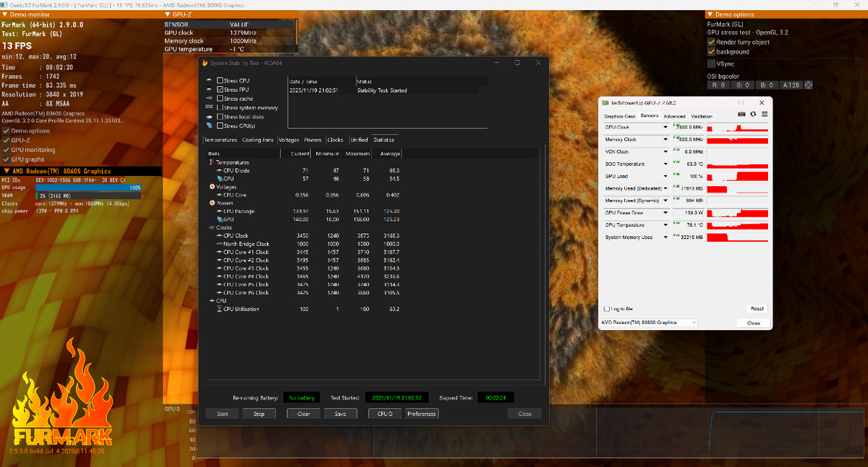The width and height of the screenshot is (868, 467).
Task: Toggle the VSync checkbox in FurMark
Action: pos(711,64)
